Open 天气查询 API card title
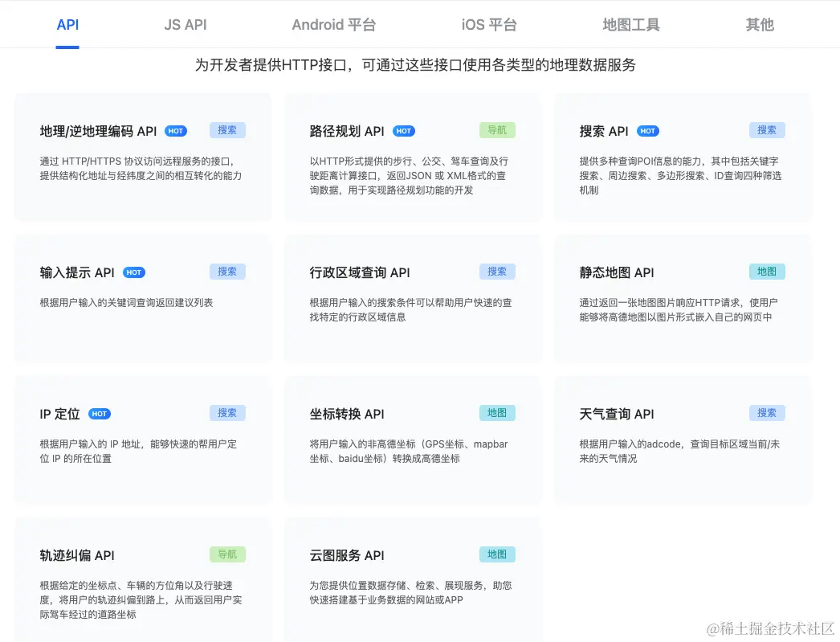Screen dimensions: 840x642 tap(617, 415)
